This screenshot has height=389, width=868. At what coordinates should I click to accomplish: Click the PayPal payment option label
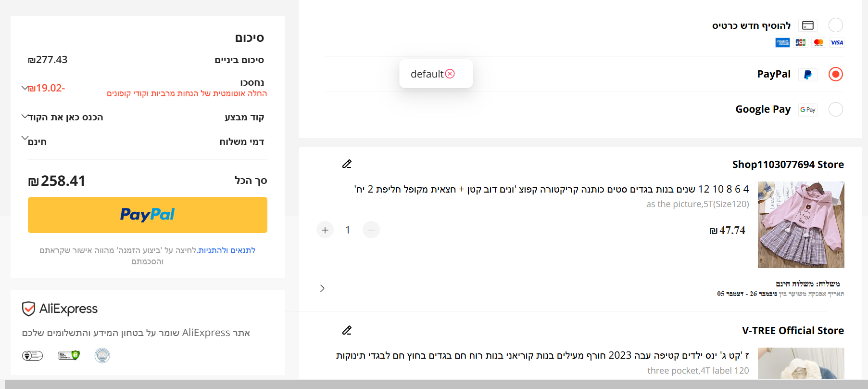click(774, 74)
